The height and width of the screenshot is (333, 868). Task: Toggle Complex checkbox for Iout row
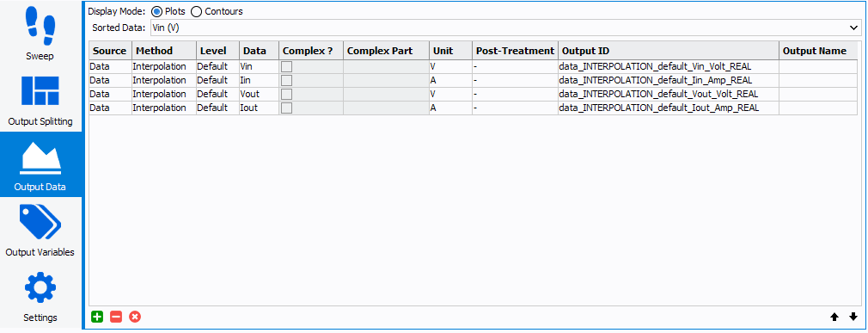click(x=286, y=108)
